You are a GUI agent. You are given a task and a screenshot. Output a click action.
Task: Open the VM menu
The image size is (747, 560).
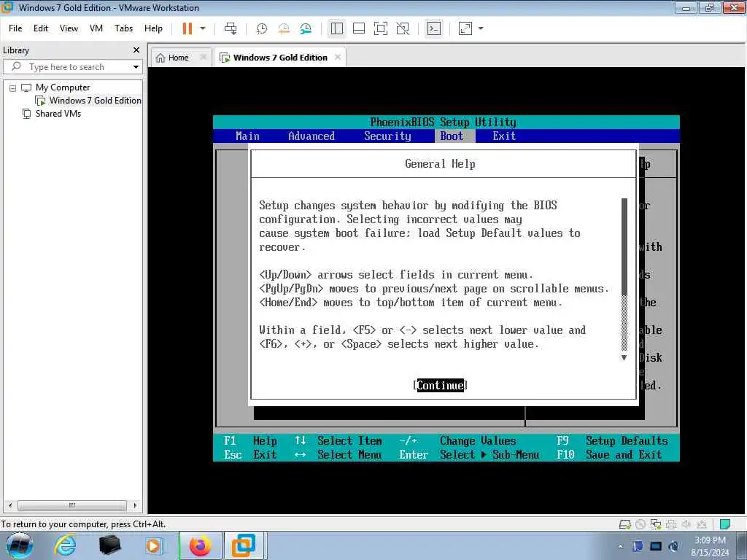pos(96,28)
